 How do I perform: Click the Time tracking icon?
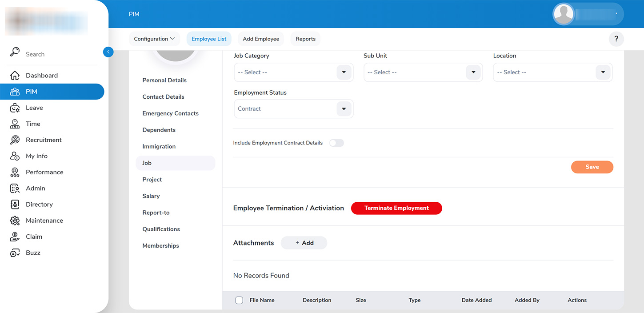point(15,124)
